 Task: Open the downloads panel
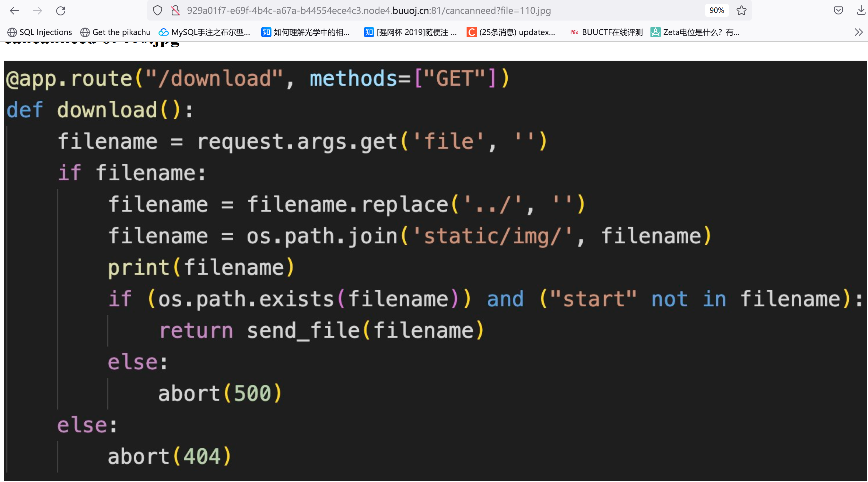(861, 11)
